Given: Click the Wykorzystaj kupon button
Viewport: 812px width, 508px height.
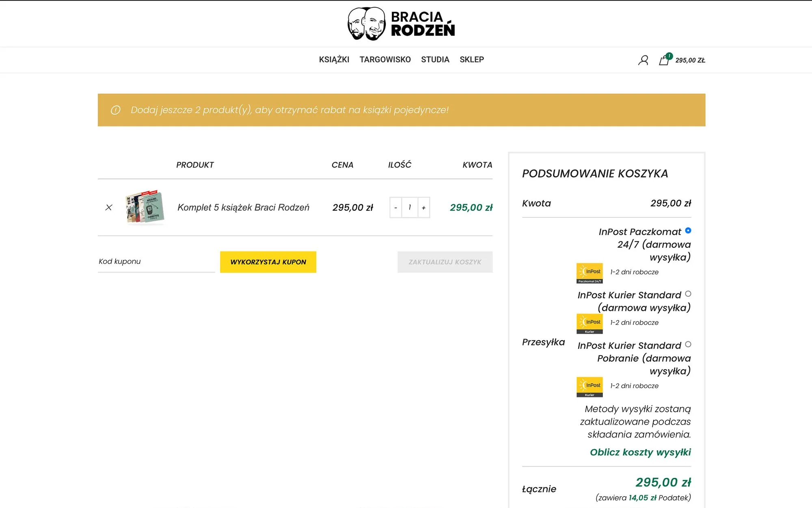Looking at the screenshot, I should click(268, 262).
